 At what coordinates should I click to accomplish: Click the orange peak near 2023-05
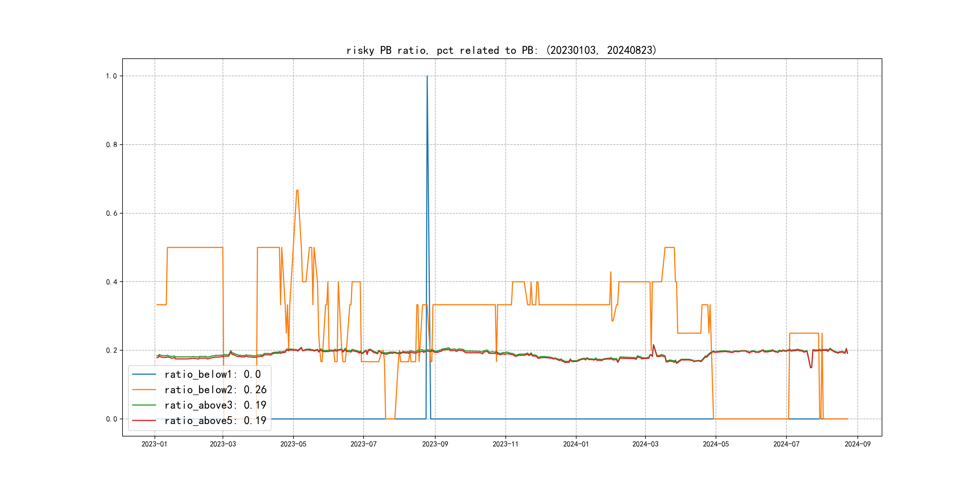297,190
